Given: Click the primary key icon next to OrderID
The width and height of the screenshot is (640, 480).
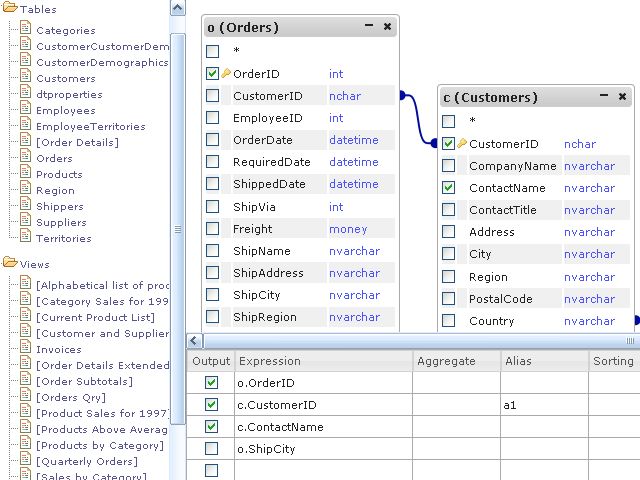Looking at the screenshot, I should [227, 74].
